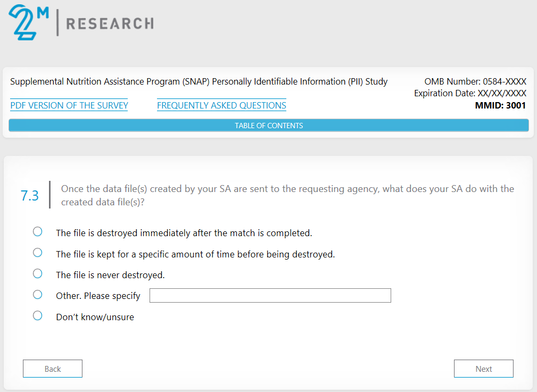This screenshot has height=392, width=537.
Task: Go back with the Back button
Action: [x=53, y=369]
